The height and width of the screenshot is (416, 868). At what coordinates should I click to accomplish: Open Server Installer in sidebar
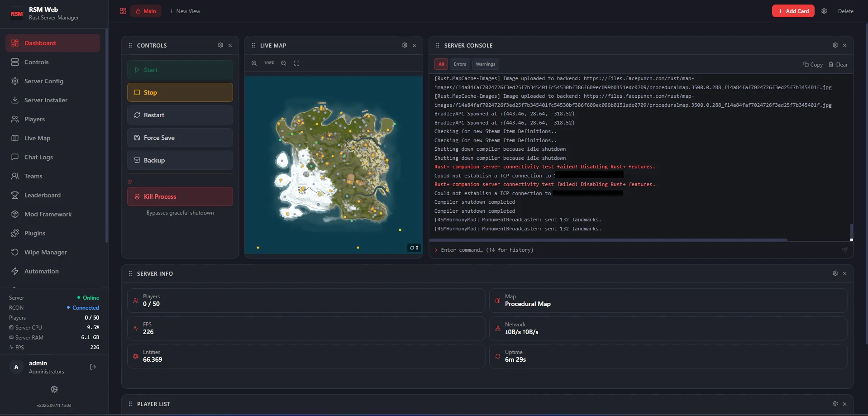click(x=52, y=100)
